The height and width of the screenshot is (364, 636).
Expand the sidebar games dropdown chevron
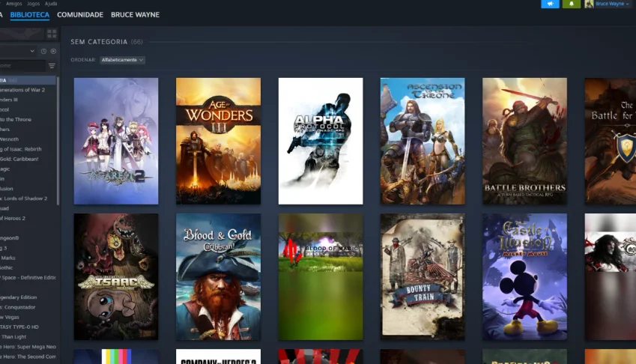tap(32, 52)
